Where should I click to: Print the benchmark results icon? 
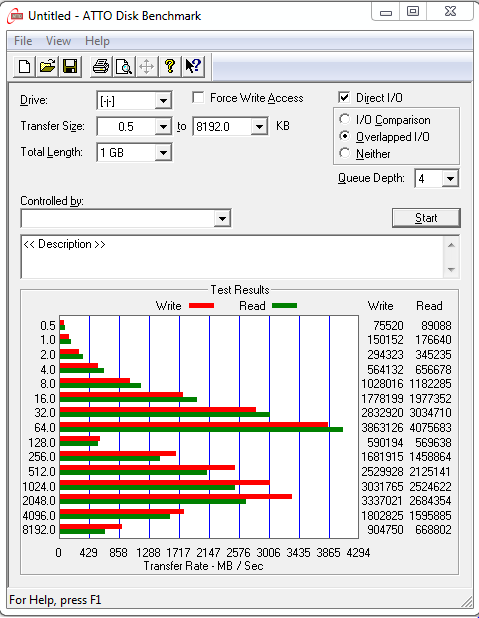101,66
